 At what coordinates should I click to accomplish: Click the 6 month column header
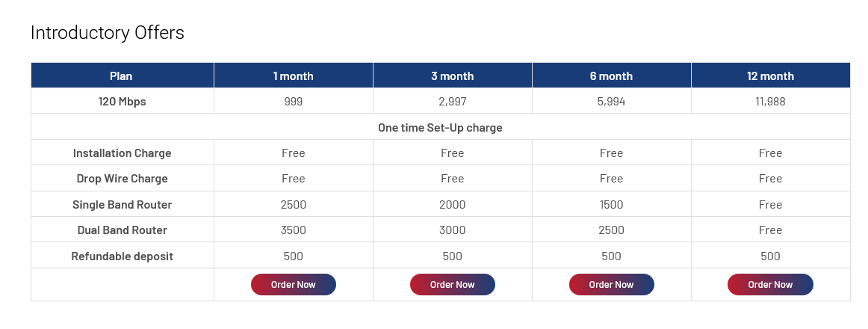coord(611,76)
